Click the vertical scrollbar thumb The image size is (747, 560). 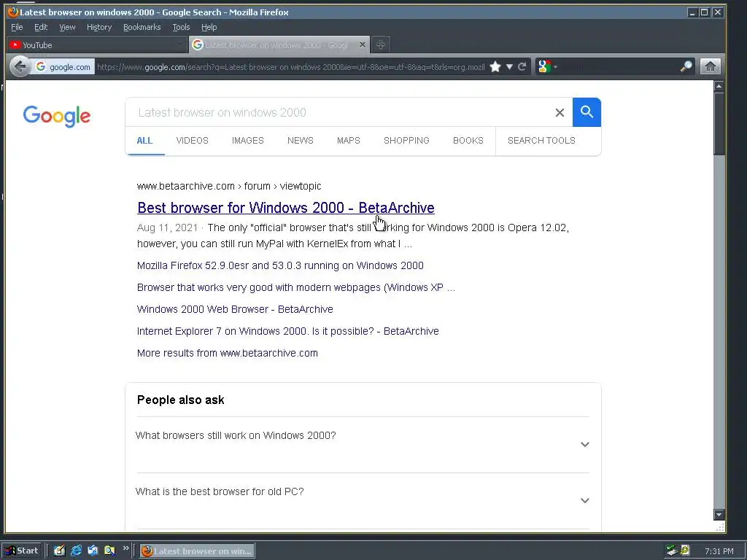point(719,123)
